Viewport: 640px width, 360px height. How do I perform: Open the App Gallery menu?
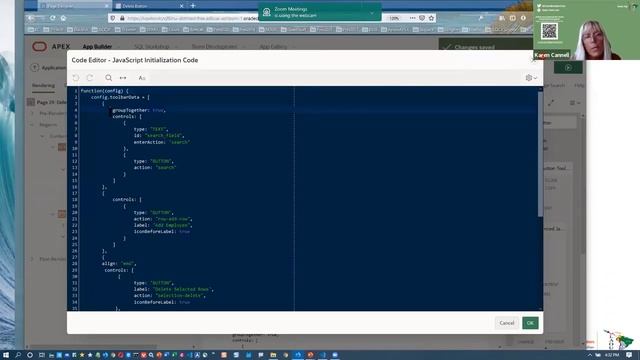(273, 47)
